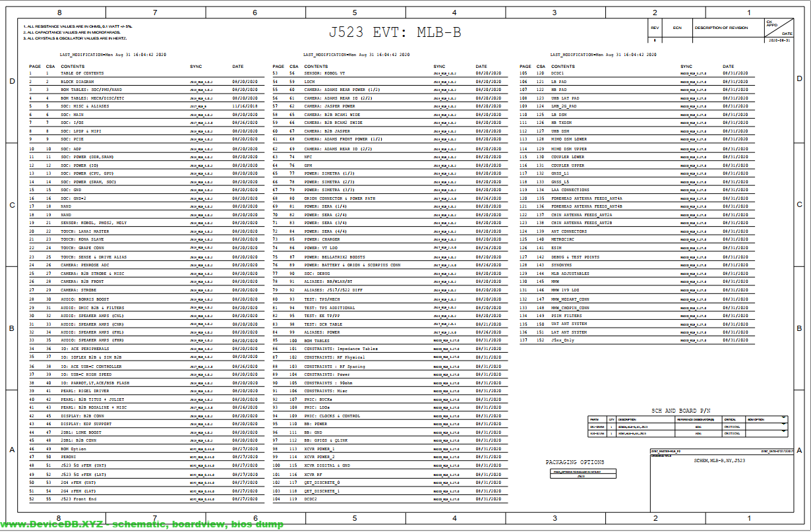Click the 'GNSS_L1' contents entry

560,173
